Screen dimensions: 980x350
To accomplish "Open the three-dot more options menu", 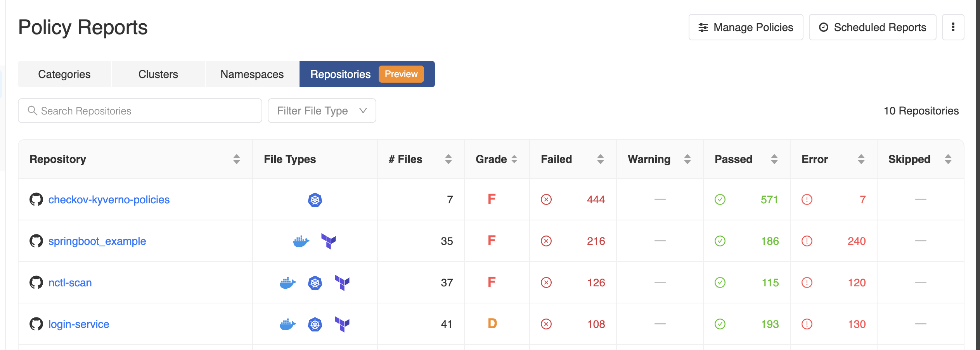I will 953,27.
